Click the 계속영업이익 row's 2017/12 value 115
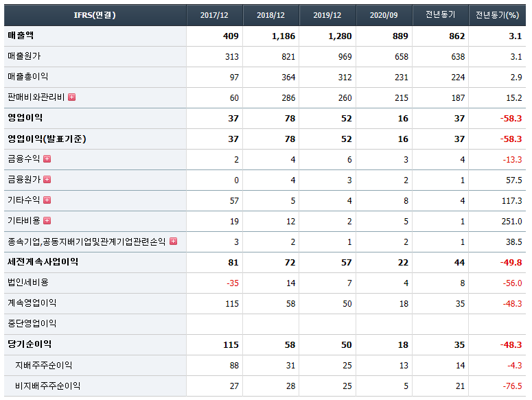This screenshot has width=532, height=400. coord(232,304)
